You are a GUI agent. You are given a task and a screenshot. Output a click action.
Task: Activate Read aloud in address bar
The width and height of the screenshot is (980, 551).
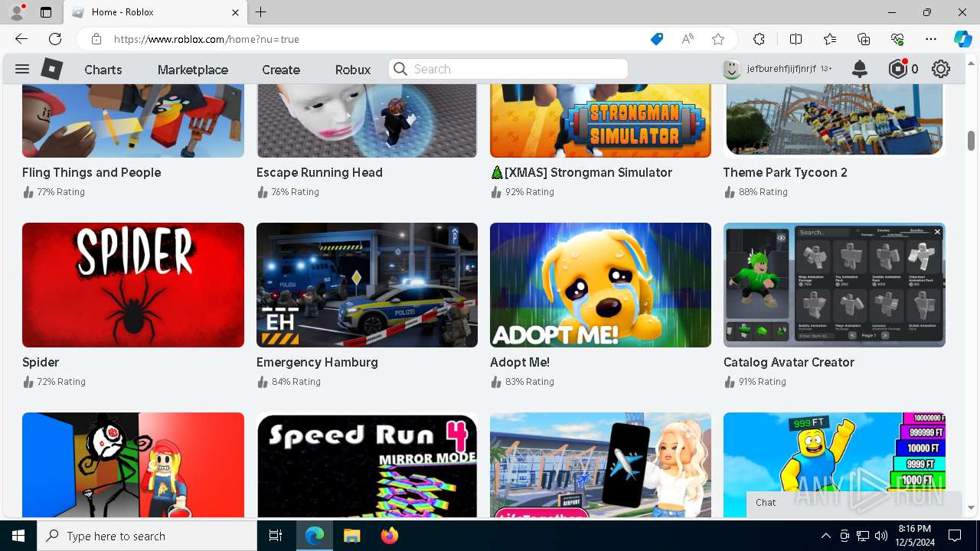(688, 39)
